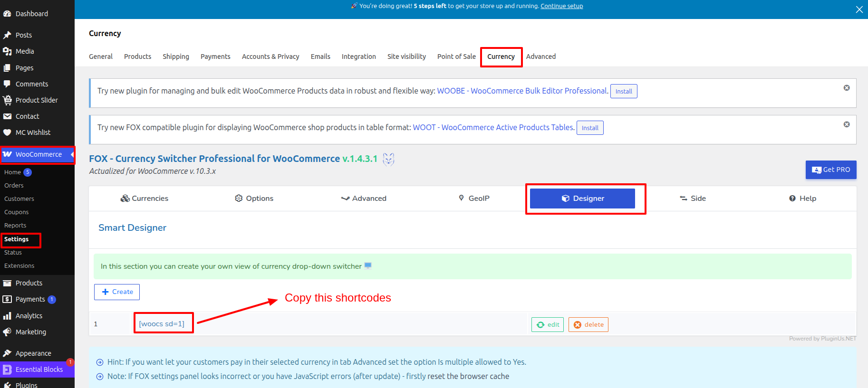The width and height of the screenshot is (868, 388).
Task: Click the Marketing megaphone icon
Action: coord(7,332)
